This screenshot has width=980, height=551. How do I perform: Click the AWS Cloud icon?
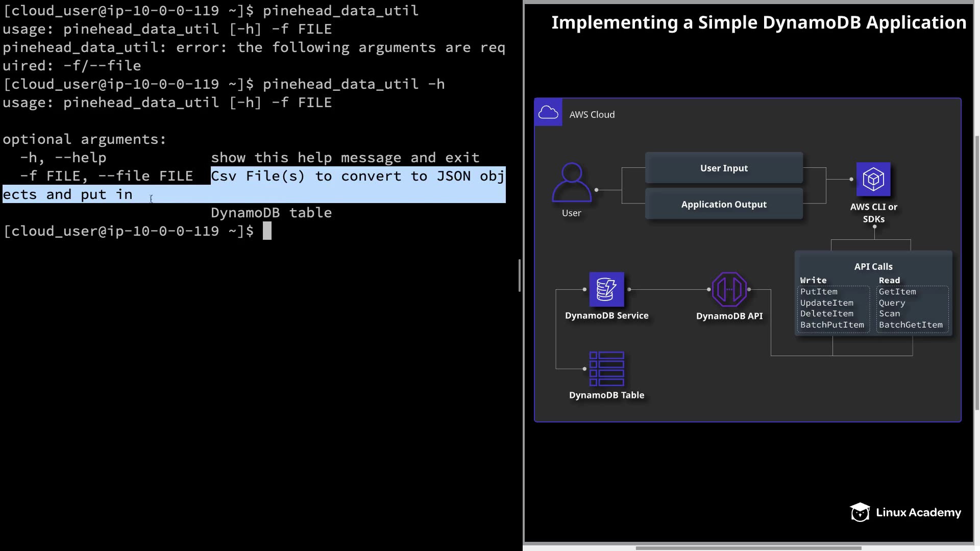[548, 112]
